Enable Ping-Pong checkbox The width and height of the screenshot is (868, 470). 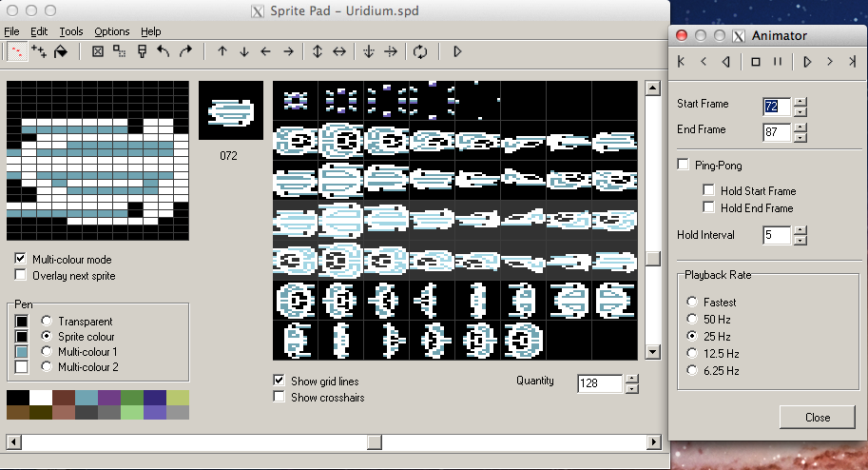[684, 165]
